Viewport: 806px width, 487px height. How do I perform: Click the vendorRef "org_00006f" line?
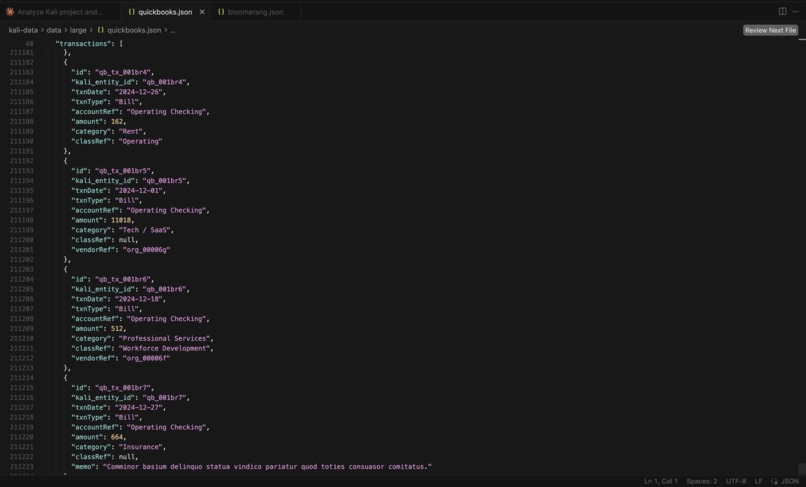[120, 358]
